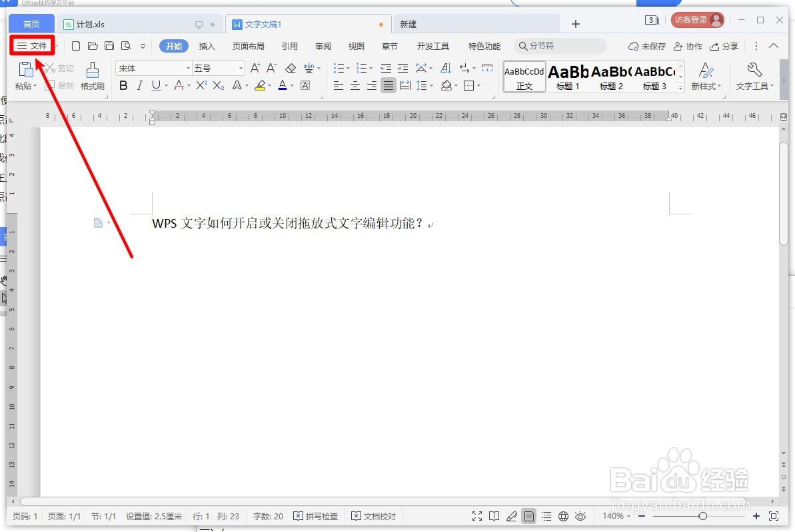Toggle justified alignment
The height and width of the screenshot is (532, 795).
click(x=388, y=86)
